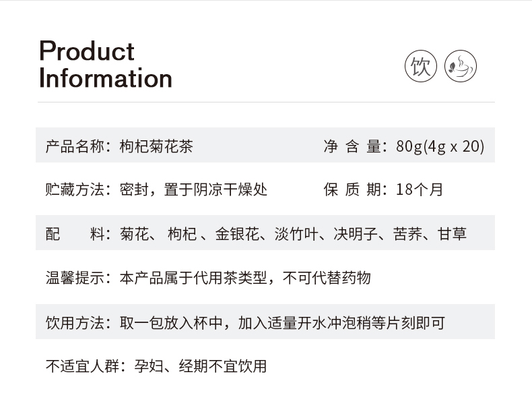Image resolution: width=532 pixels, height=418 pixels.
Task: Select the 温馨提示 label
Action: pos(77,278)
